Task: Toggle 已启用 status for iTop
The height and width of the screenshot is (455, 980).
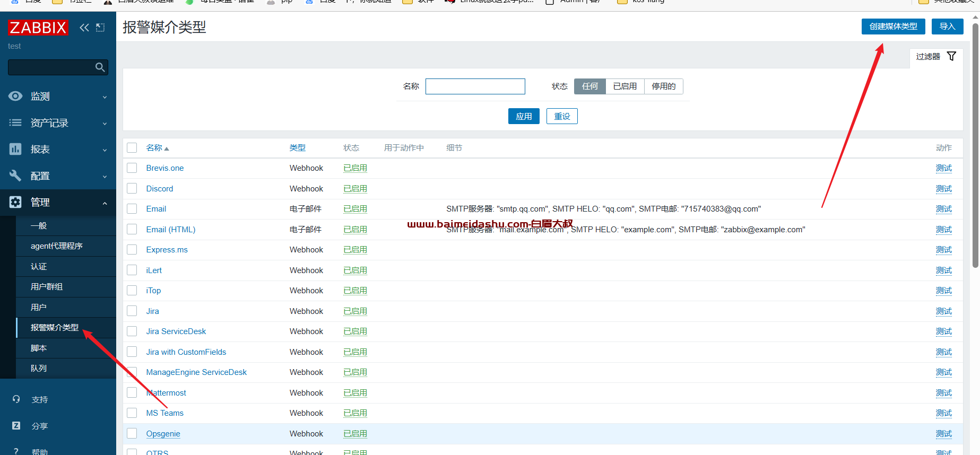Action: tap(355, 291)
